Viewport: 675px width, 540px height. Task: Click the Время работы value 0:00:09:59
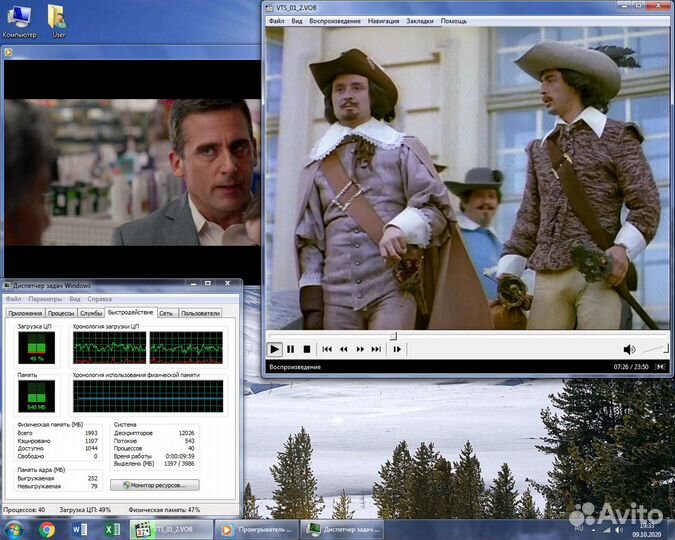click(180, 456)
